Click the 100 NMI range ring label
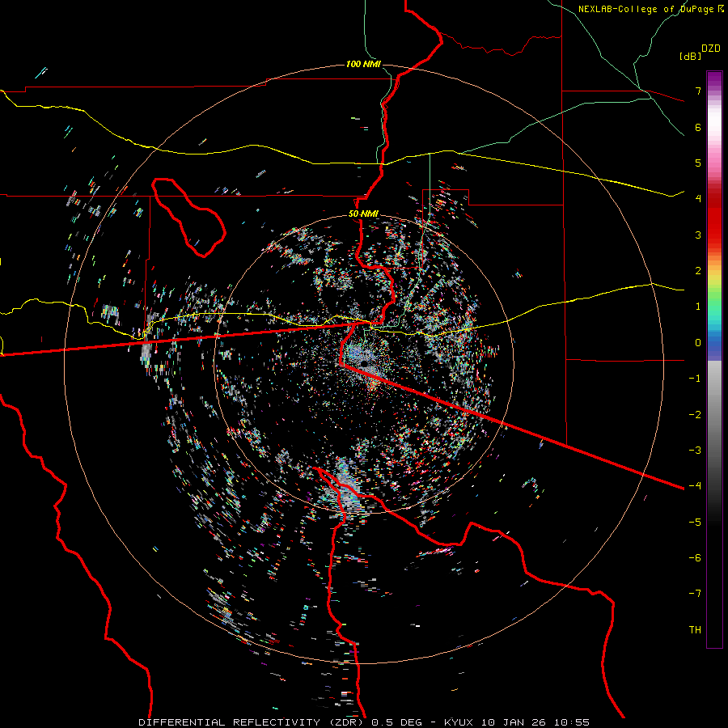This screenshot has height=728, width=728. click(x=363, y=64)
